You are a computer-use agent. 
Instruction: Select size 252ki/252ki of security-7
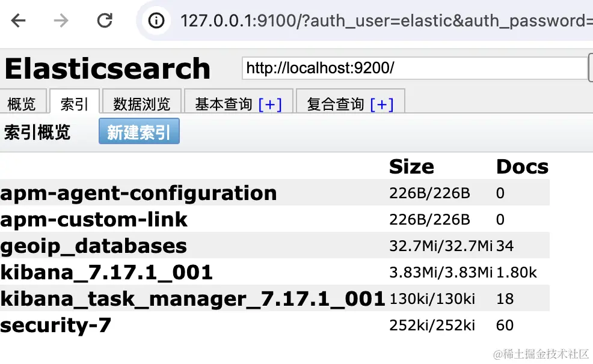click(x=432, y=326)
